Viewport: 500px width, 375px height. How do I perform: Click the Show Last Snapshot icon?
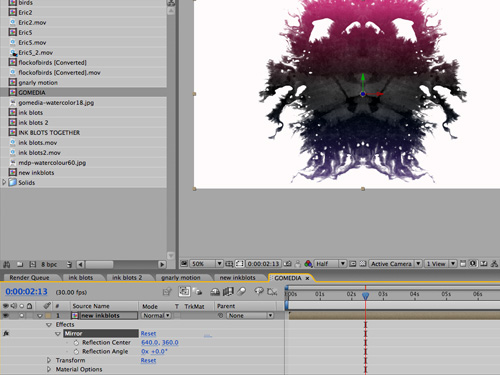tap(298, 264)
